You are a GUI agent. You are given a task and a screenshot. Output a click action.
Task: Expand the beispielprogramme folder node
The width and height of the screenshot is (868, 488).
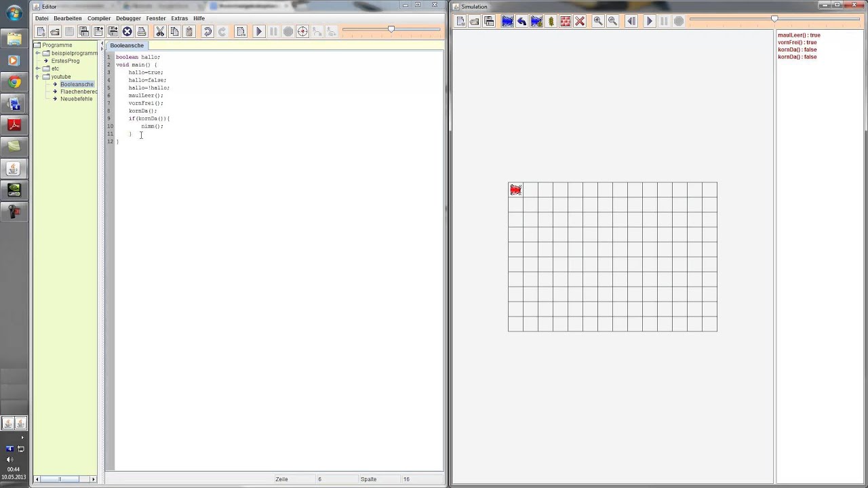click(x=39, y=53)
